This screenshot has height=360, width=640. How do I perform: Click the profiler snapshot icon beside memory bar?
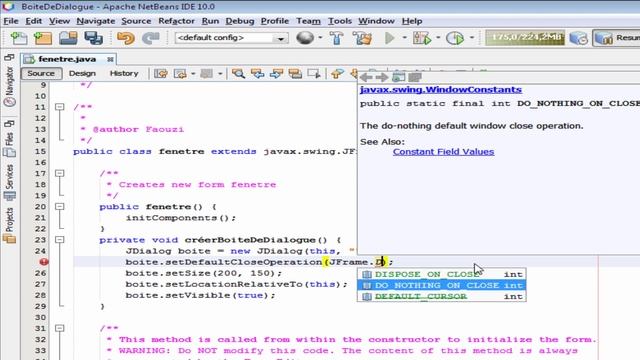(578, 38)
